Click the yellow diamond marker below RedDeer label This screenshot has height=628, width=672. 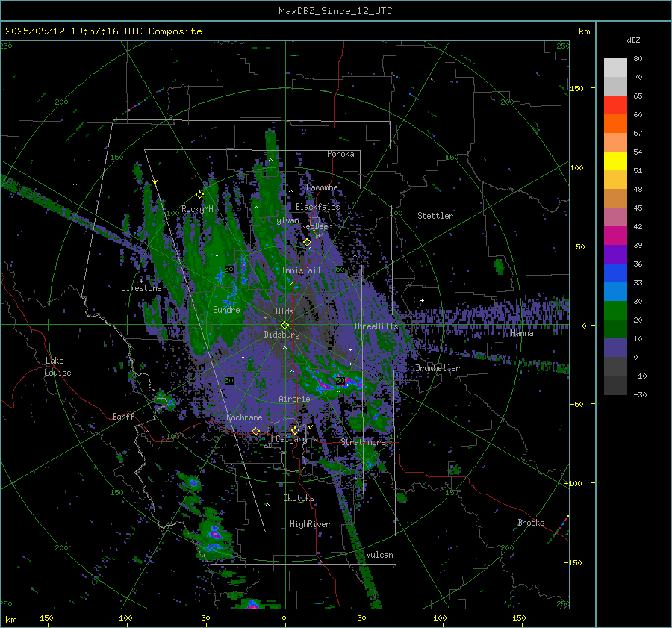click(x=308, y=243)
